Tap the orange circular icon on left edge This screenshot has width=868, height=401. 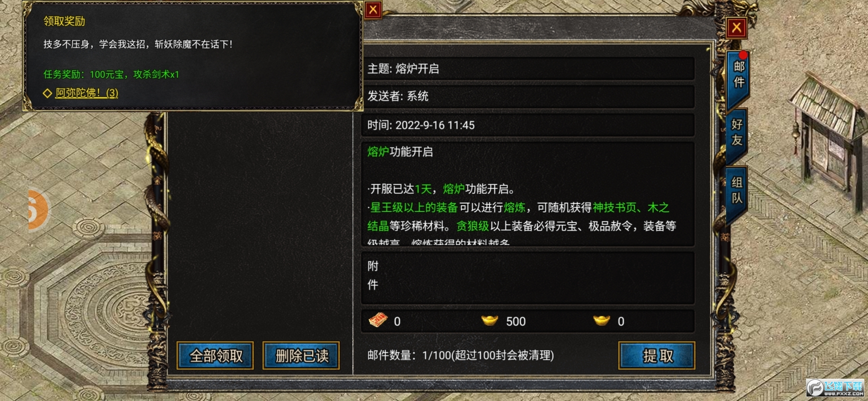[x=38, y=210]
